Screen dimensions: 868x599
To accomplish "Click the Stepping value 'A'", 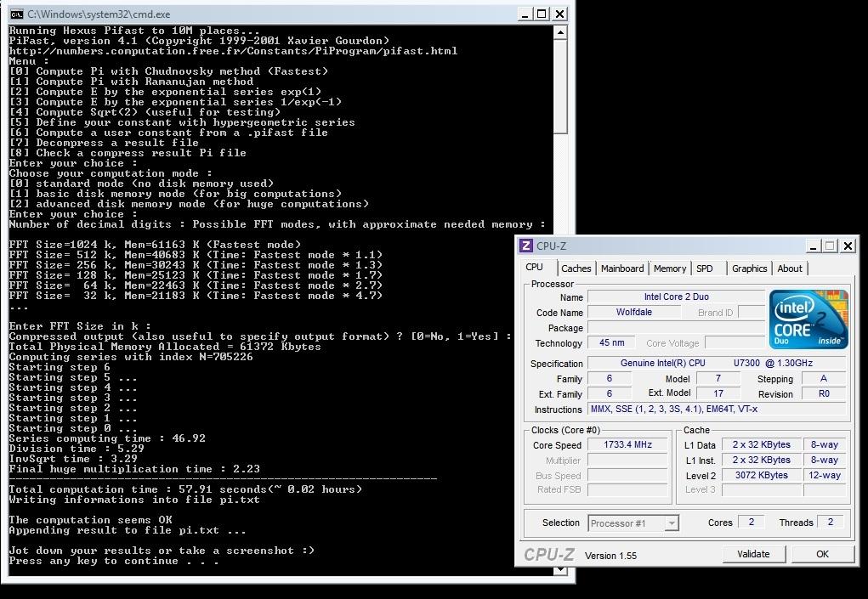I will click(x=824, y=379).
